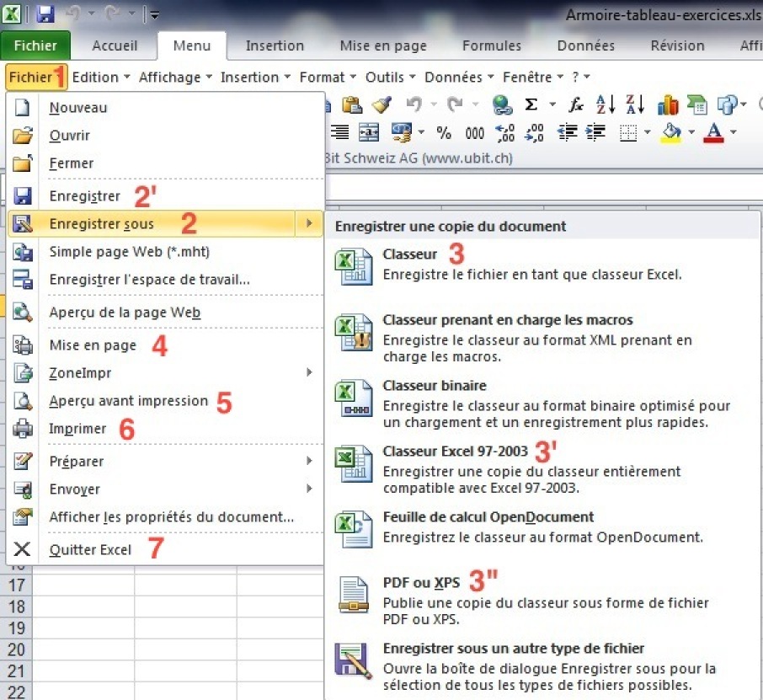This screenshot has height=700, width=763.
Task: Select row header 18
Action: click(16, 606)
